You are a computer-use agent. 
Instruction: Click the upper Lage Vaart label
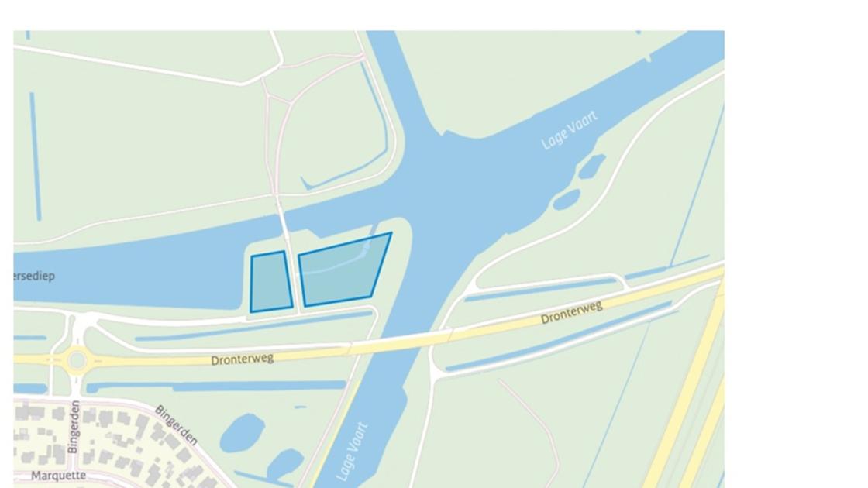570,130
